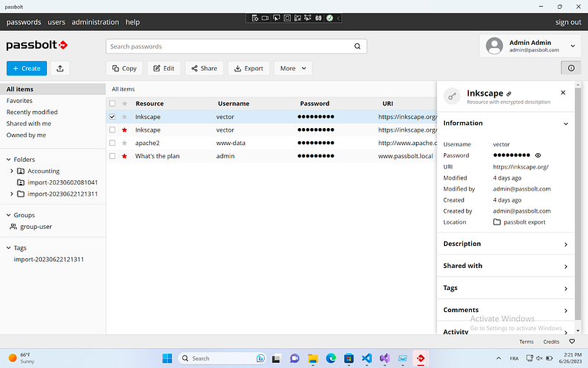Collapse the Folders tree
The height and width of the screenshot is (368, 588).
[9, 160]
